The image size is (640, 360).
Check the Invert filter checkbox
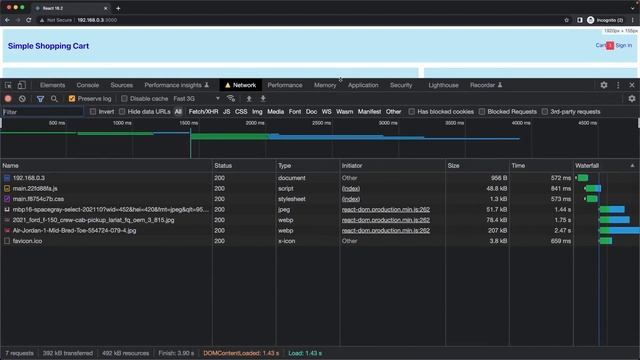pos(93,112)
